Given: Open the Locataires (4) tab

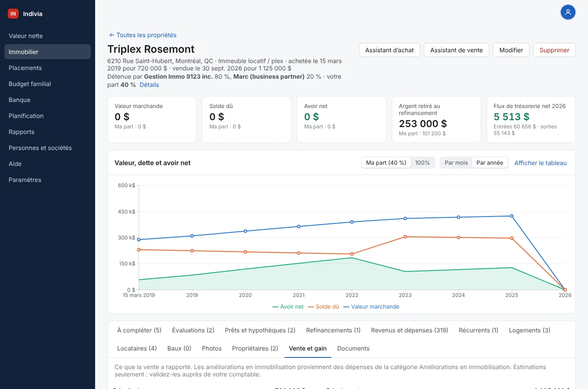Looking at the screenshot, I should pos(137,348).
